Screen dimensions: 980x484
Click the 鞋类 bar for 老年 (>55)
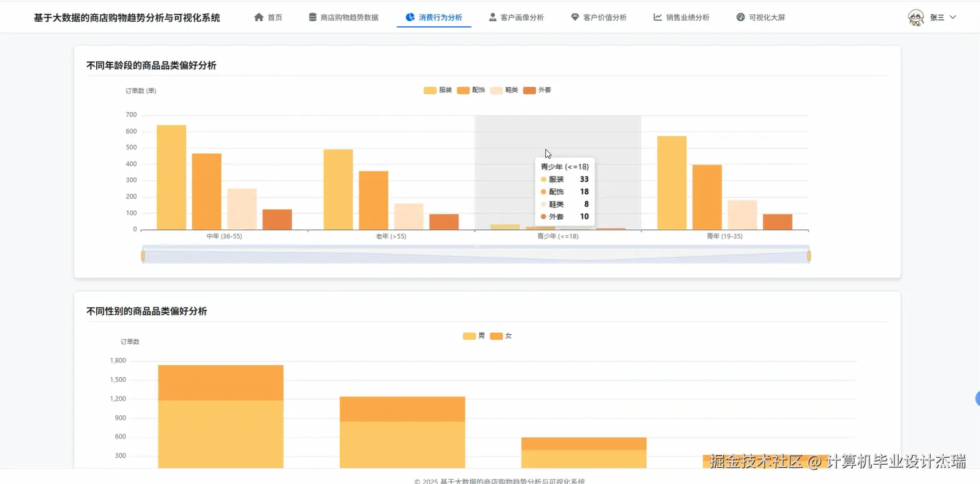[408, 217]
